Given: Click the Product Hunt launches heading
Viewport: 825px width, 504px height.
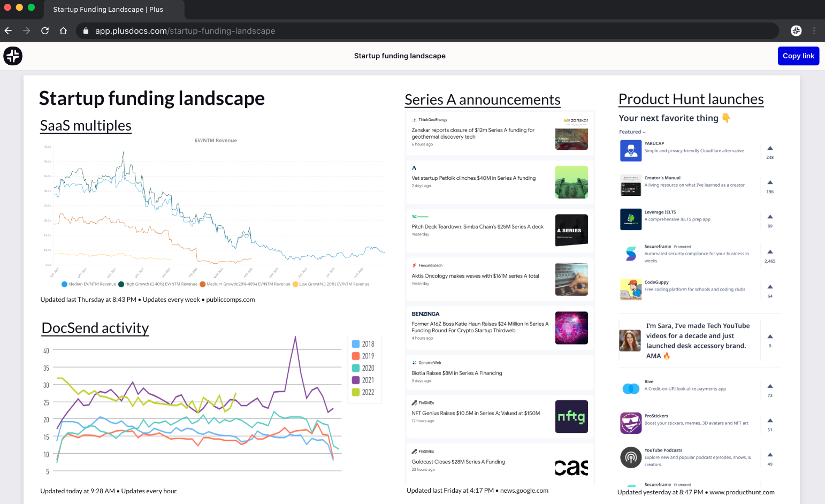Looking at the screenshot, I should pyautogui.click(x=691, y=99).
